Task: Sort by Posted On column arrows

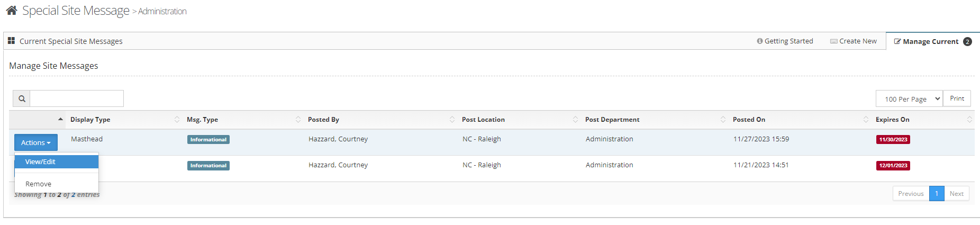Action: tap(866, 120)
